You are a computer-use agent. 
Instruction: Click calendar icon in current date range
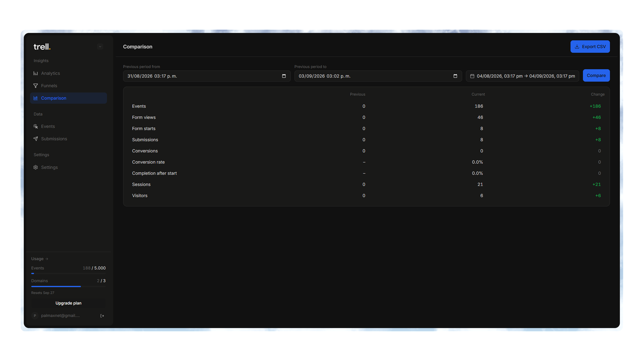point(472,76)
